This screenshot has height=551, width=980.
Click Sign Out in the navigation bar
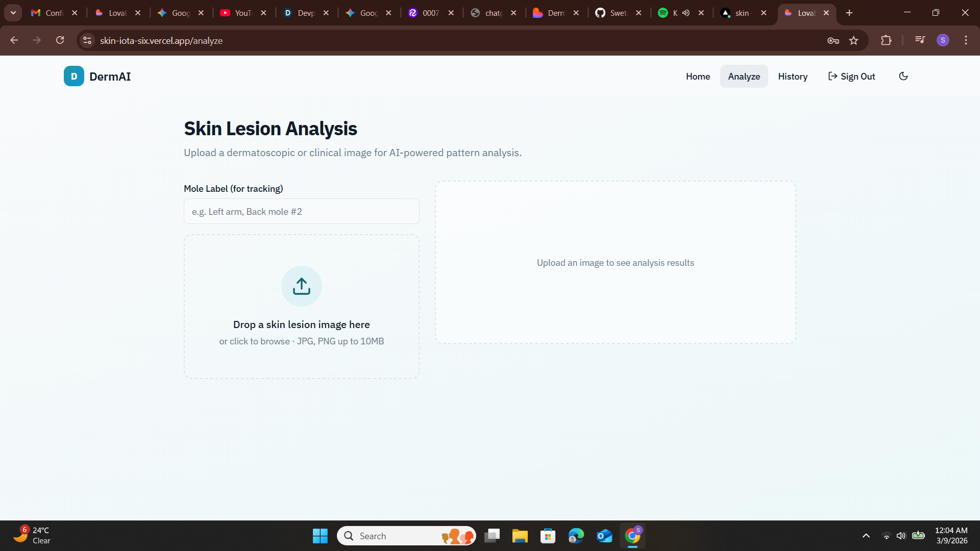[x=851, y=77]
